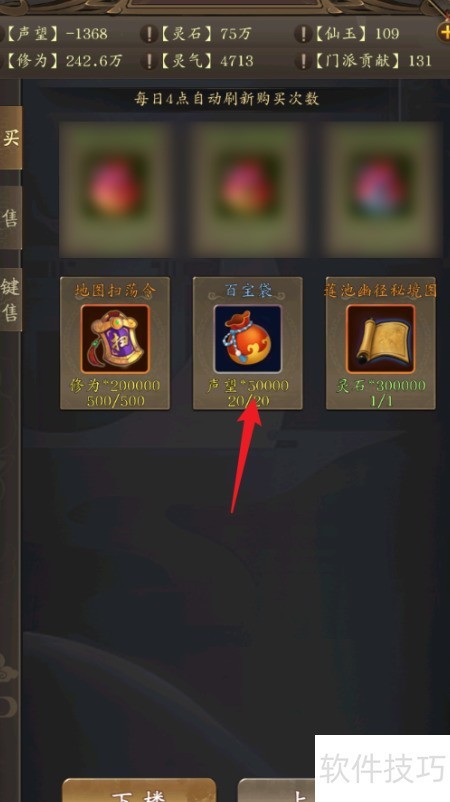
Task: Open the 一键售 side tab
Action: pyautogui.click(x=10, y=299)
